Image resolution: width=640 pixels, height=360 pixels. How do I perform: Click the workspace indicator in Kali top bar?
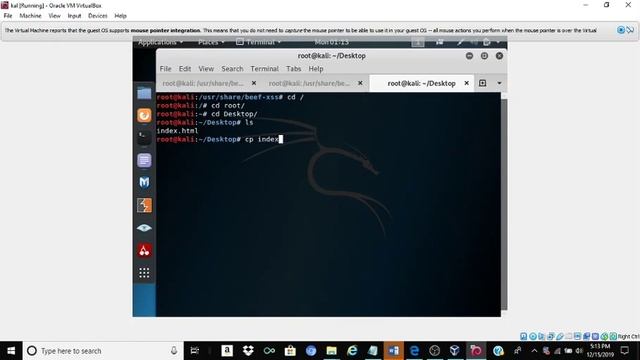tap(418, 42)
